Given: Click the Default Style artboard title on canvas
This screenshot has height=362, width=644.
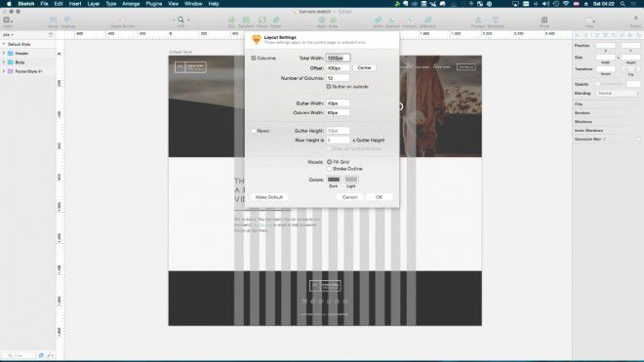Looking at the screenshot, I should (x=181, y=52).
